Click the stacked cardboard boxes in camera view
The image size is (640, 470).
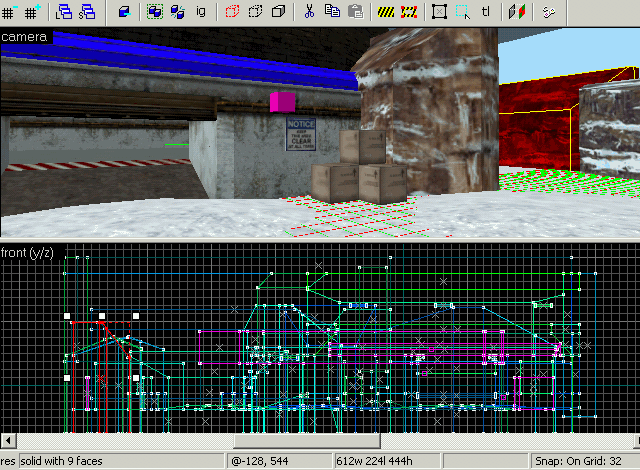coord(359,167)
